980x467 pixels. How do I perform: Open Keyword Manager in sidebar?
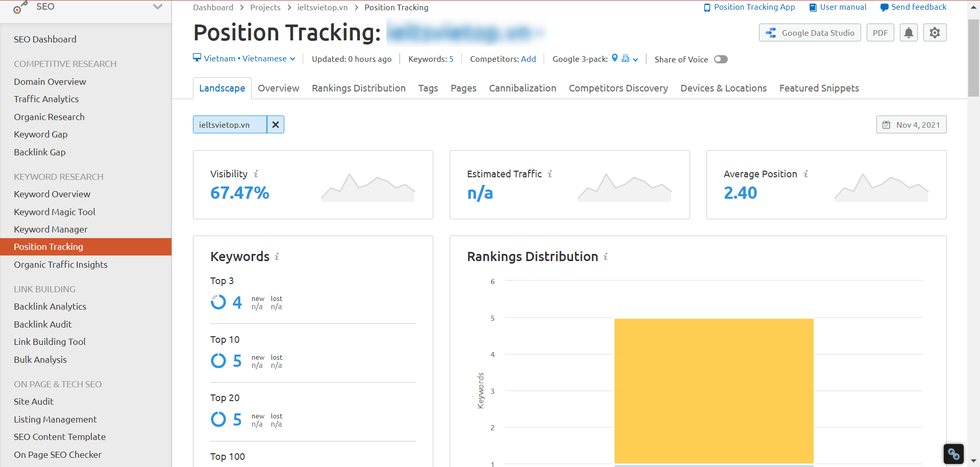(x=51, y=229)
